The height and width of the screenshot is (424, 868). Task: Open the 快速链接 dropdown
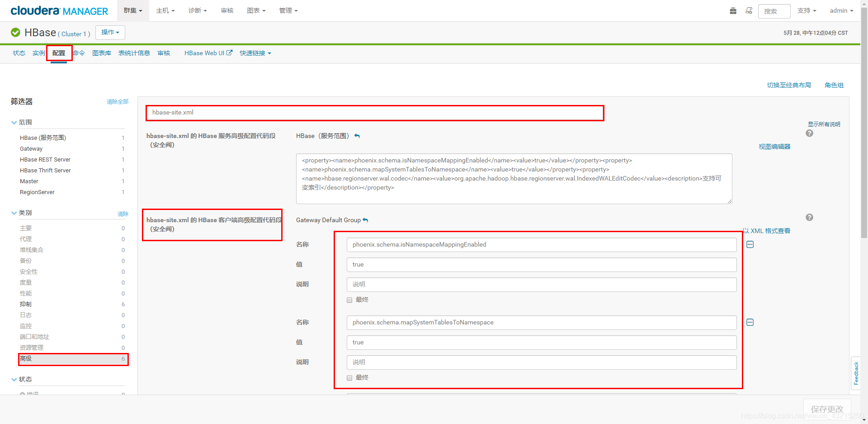(x=255, y=53)
